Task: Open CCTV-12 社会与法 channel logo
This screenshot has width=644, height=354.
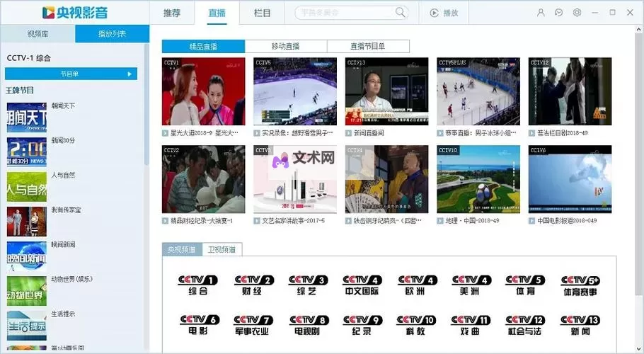Action: pyautogui.click(x=525, y=325)
